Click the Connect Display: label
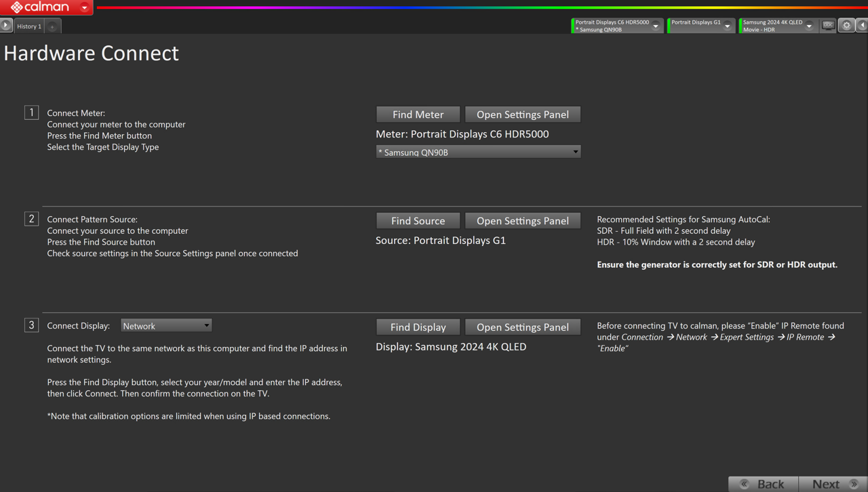 pos(79,326)
